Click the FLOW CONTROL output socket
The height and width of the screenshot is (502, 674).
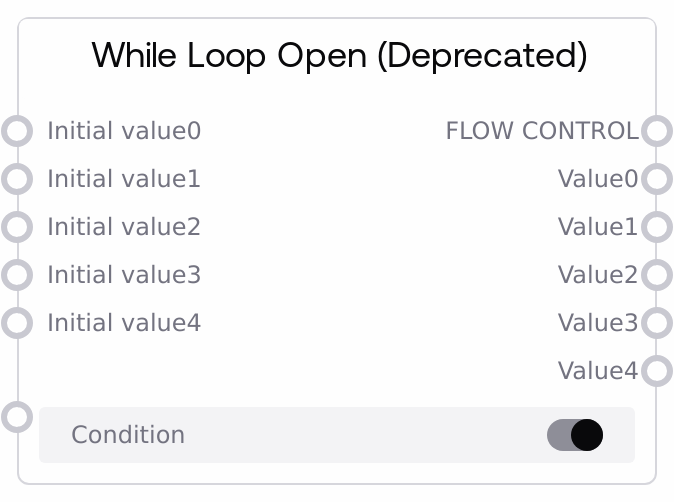tap(656, 131)
